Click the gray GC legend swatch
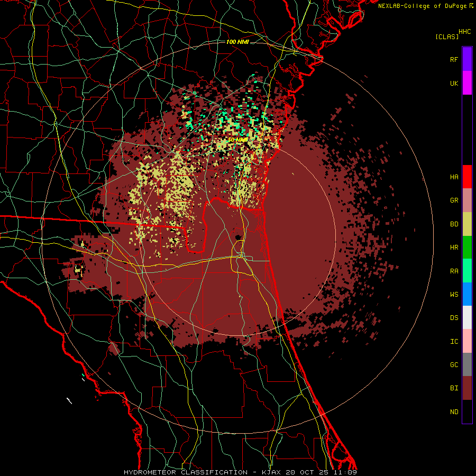 pyautogui.click(x=467, y=364)
